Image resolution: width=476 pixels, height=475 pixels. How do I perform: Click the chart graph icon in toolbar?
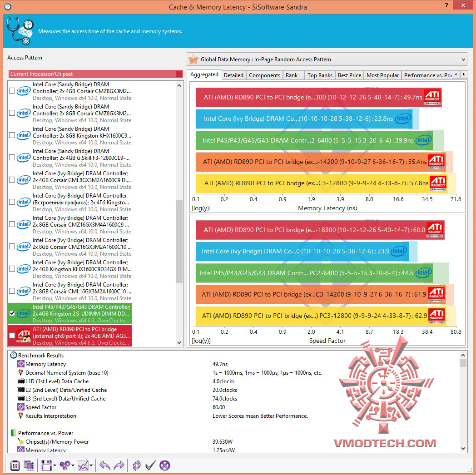(83, 465)
